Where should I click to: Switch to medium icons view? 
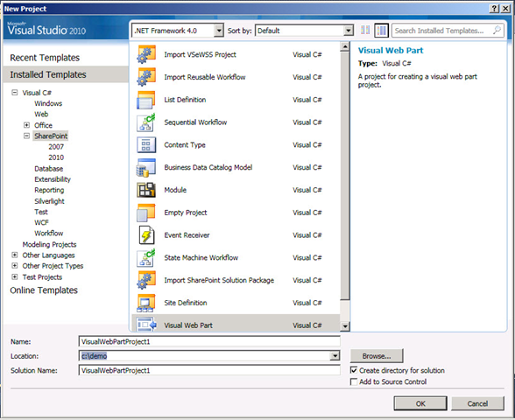(x=381, y=31)
